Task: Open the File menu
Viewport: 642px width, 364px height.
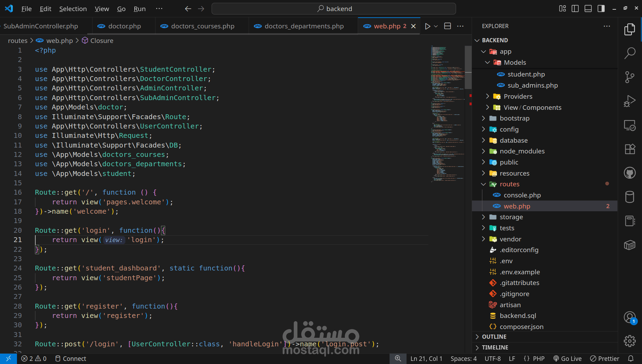Action: 26,9
